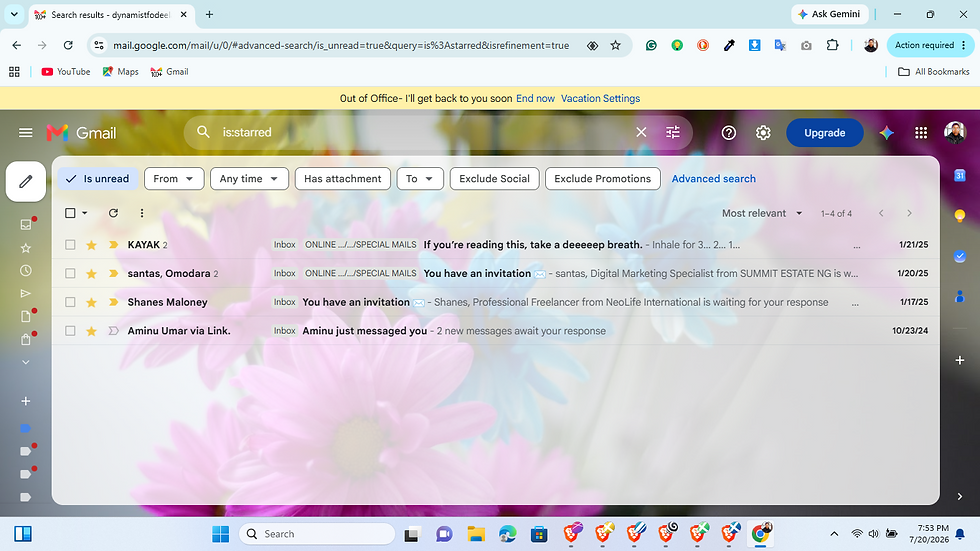Click the Ask Gemini button
980x551 pixels.
pos(829,14)
